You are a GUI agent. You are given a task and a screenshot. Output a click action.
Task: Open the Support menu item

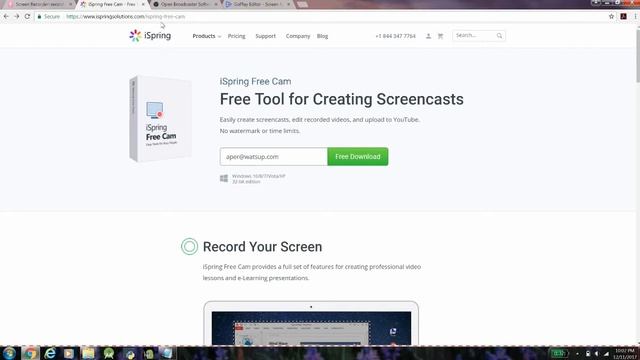(x=265, y=36)
